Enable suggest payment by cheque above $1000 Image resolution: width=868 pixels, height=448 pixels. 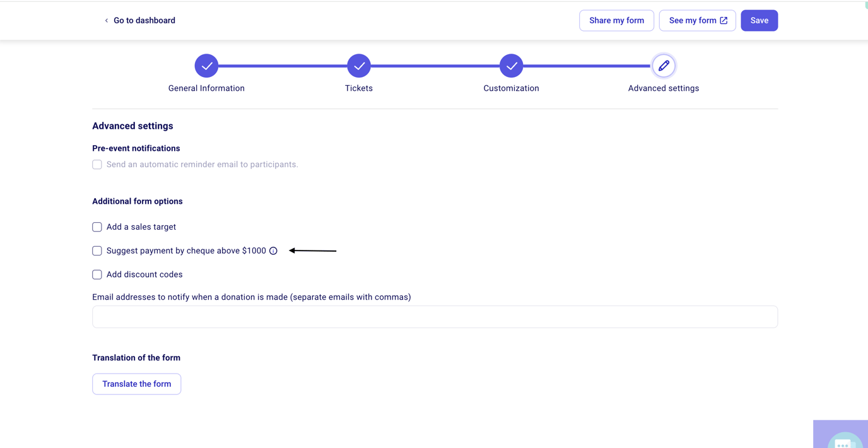coord(97,251)
